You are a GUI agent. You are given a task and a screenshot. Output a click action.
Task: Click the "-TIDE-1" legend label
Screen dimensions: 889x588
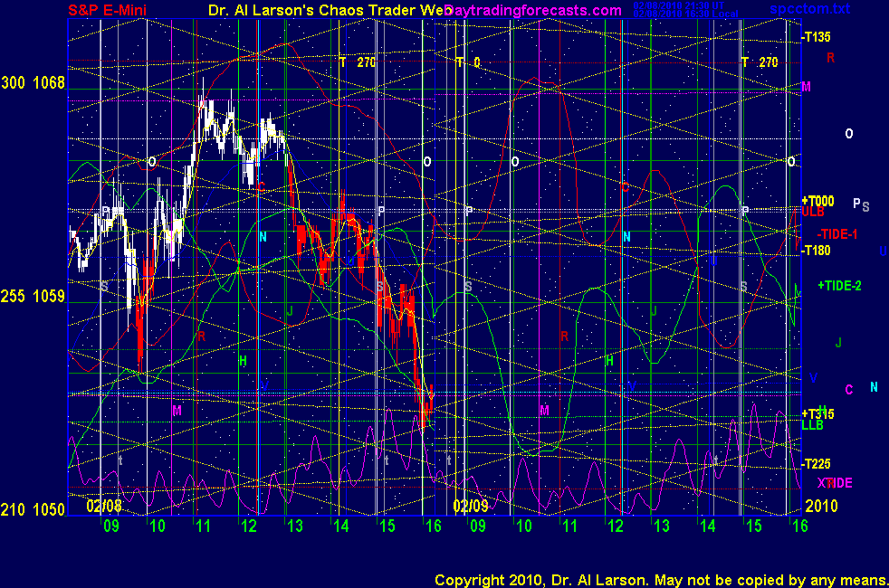(x=836, y=234)
